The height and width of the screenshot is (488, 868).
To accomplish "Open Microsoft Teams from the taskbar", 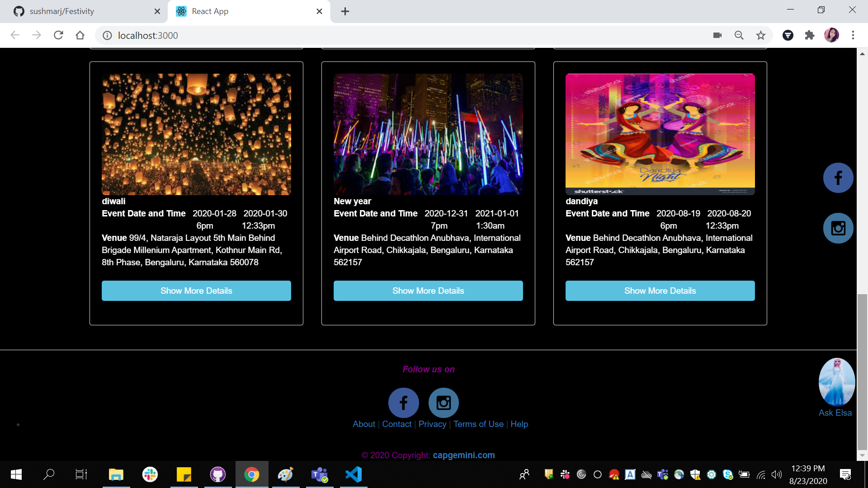I will click(x=320, y=474).
